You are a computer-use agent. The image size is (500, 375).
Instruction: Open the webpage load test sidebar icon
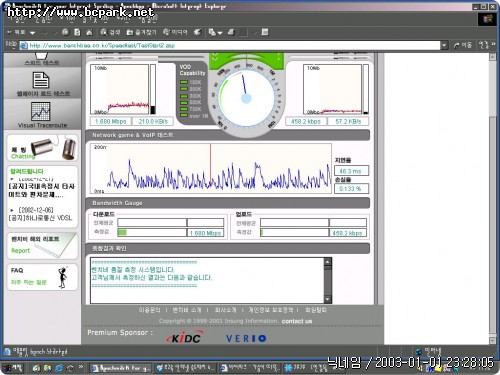point(42,84)
